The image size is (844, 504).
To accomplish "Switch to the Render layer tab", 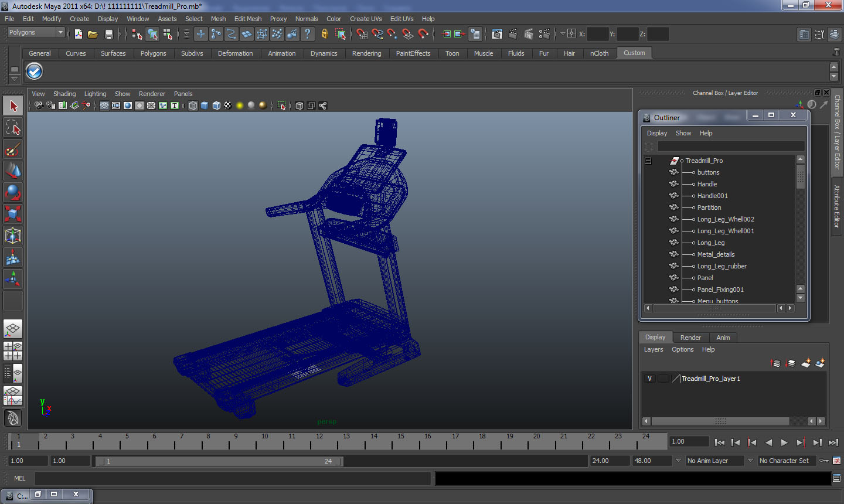I will click(x=690, y=338).
